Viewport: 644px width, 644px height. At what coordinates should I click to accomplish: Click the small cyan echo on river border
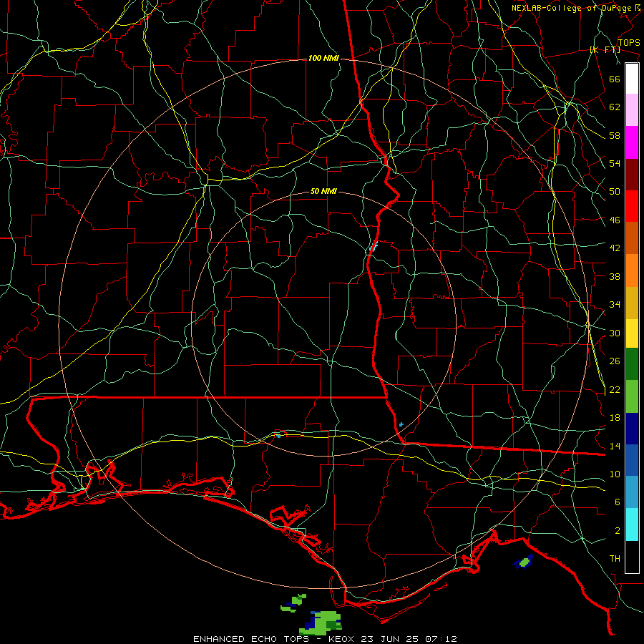(374, 247)
